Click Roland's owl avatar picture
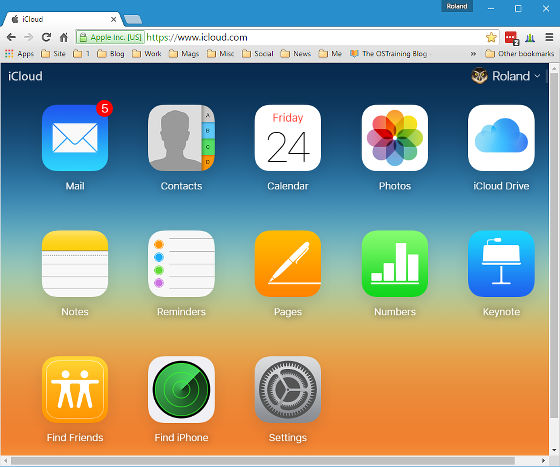560x467 pixels. (x=479, y=76)
